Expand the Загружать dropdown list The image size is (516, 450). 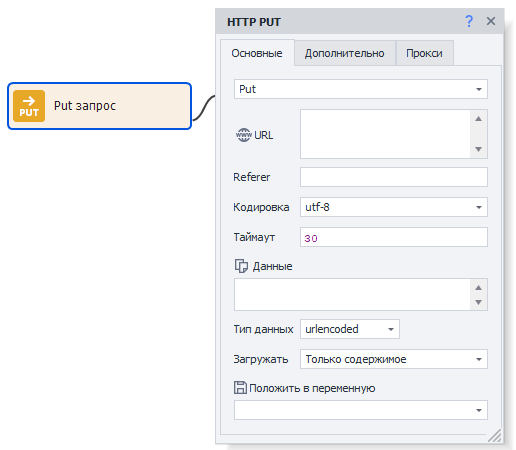coord(394,359)
